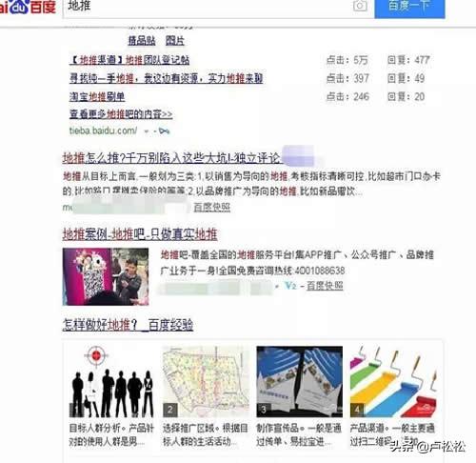Click caption 制作宣传品。一般是通过传单

coord(299,434)
